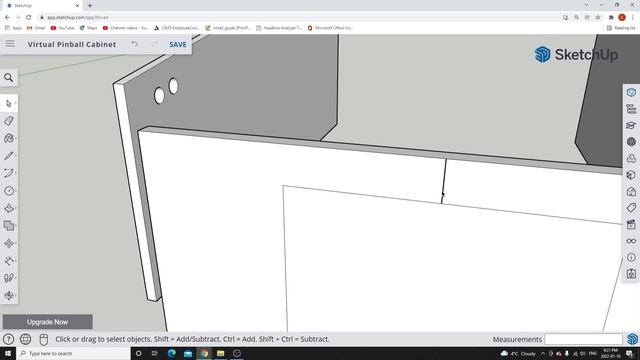Screen dimensions: 640x360
Task: Open the Outliner panel icon
Action: [631, 109]
